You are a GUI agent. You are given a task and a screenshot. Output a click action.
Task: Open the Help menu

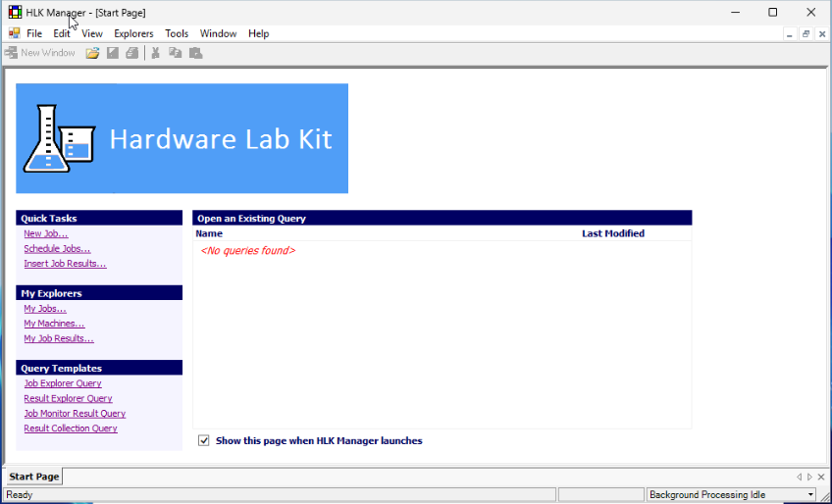pyautogui.click(x=258, y=33)
